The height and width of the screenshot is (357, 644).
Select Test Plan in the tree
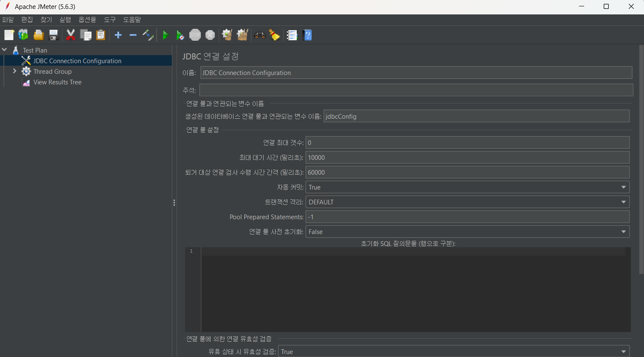[35, 50]
